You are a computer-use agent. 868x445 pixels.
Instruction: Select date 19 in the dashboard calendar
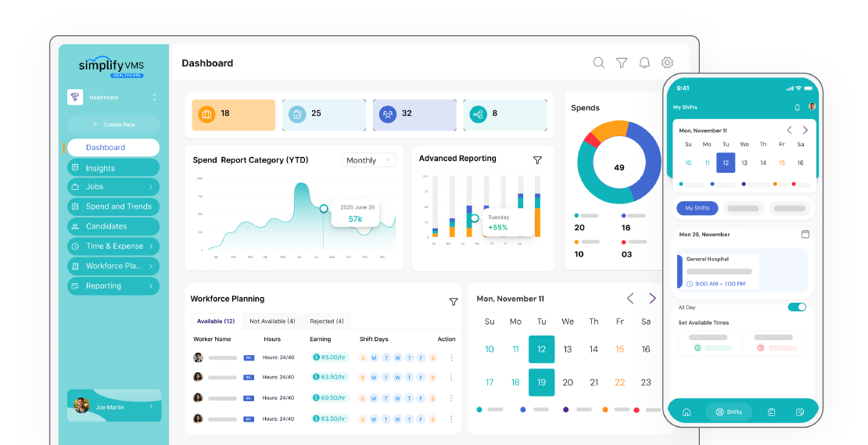coord(541,382)
